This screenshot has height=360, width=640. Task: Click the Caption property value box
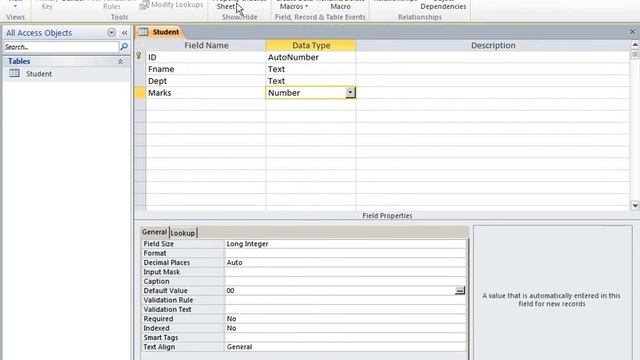[345, 281]
